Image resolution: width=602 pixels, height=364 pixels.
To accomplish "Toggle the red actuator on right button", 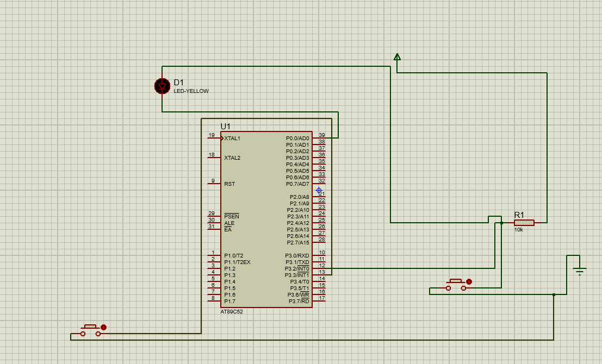I will 469,281.
